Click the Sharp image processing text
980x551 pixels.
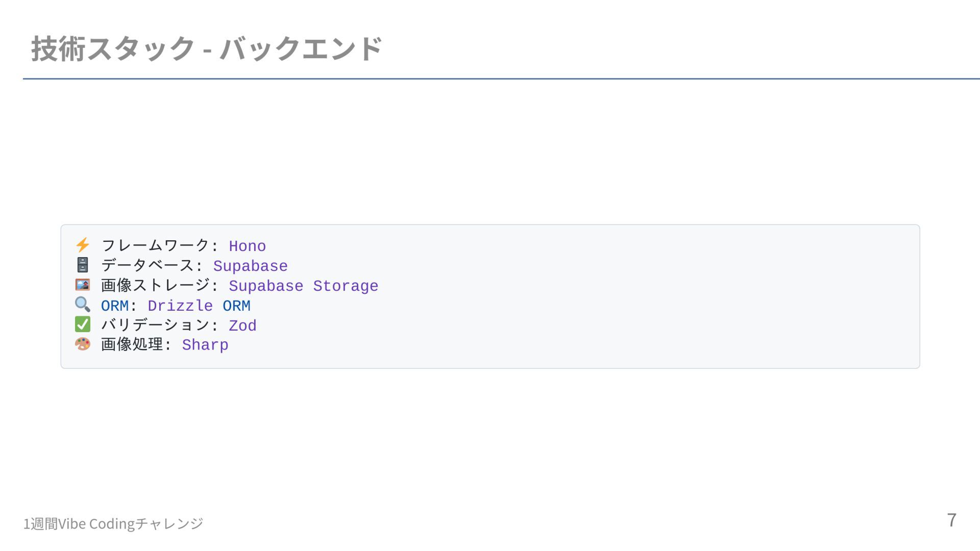(205, 345)
